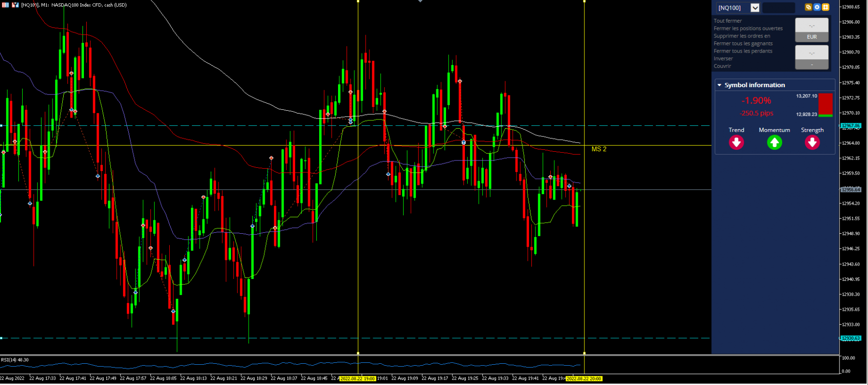This screenshot has height=385, width=868.
Task: Click the red Strength down-arrow indicator
Action: click(x=813, y=143)
